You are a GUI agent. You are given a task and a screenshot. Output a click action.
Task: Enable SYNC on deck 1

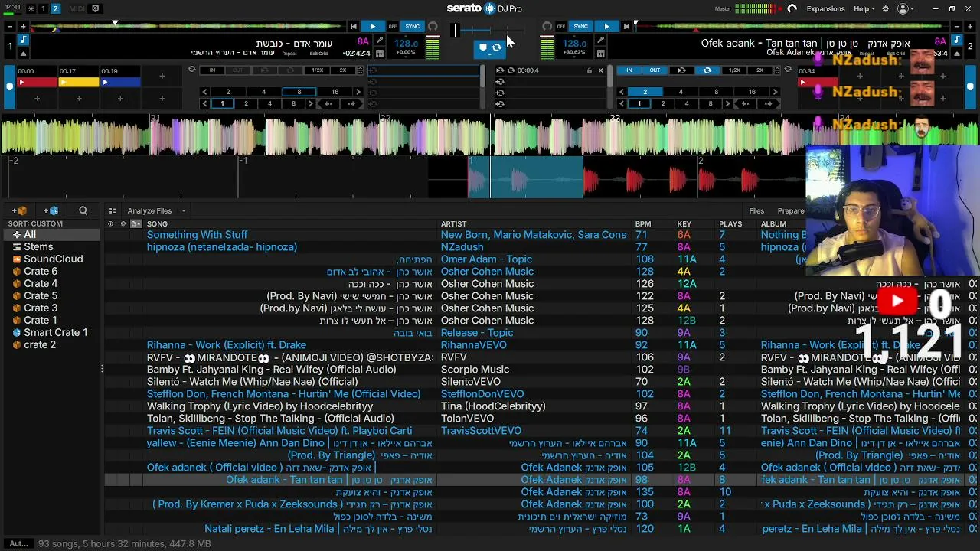click(x=412, y=27)
